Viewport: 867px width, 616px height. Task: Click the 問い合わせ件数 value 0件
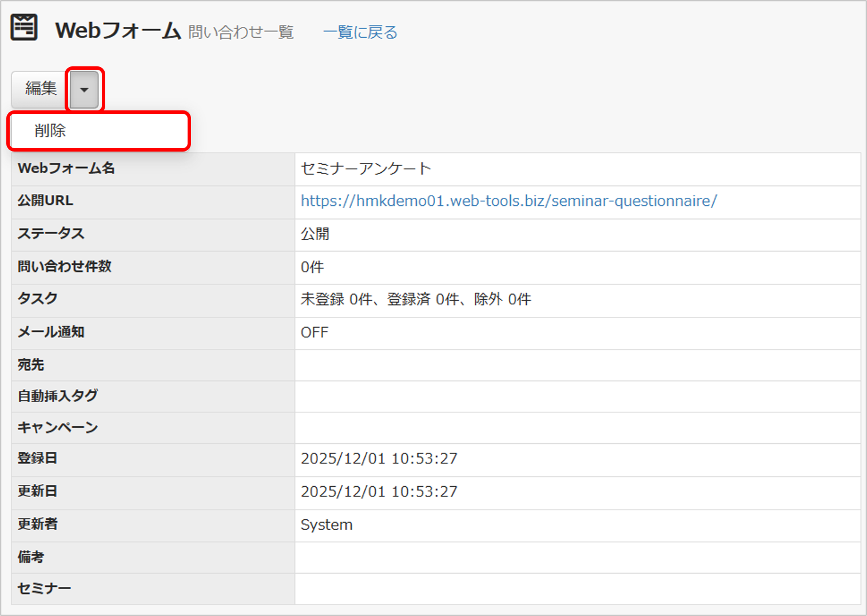(x=312, y=267)
